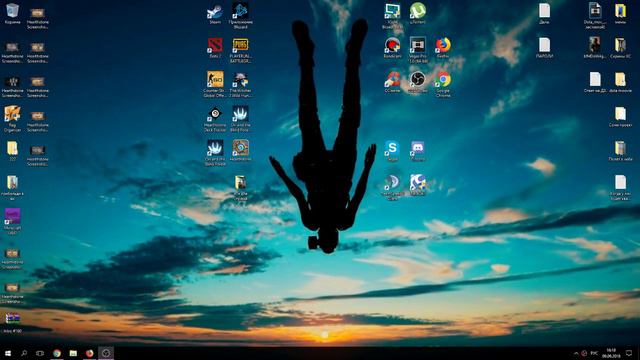Select the Google Chrome shortcut on the desktop
640x360 pixels.
pyautogui.click(x=443, y=84)
